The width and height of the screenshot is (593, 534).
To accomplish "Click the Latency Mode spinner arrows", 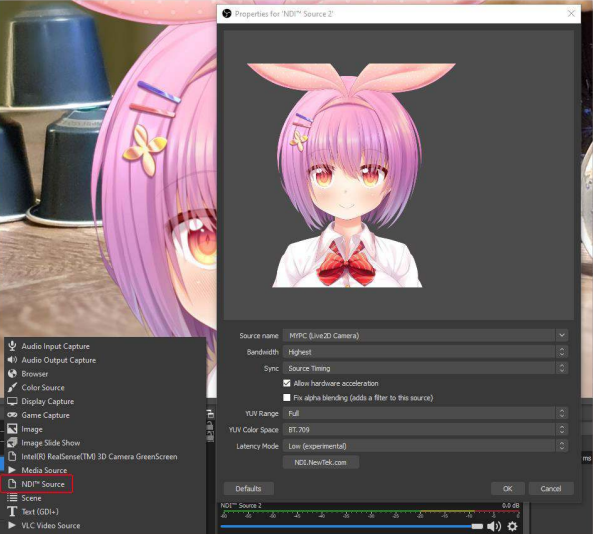I will click(x=562, y=446).
